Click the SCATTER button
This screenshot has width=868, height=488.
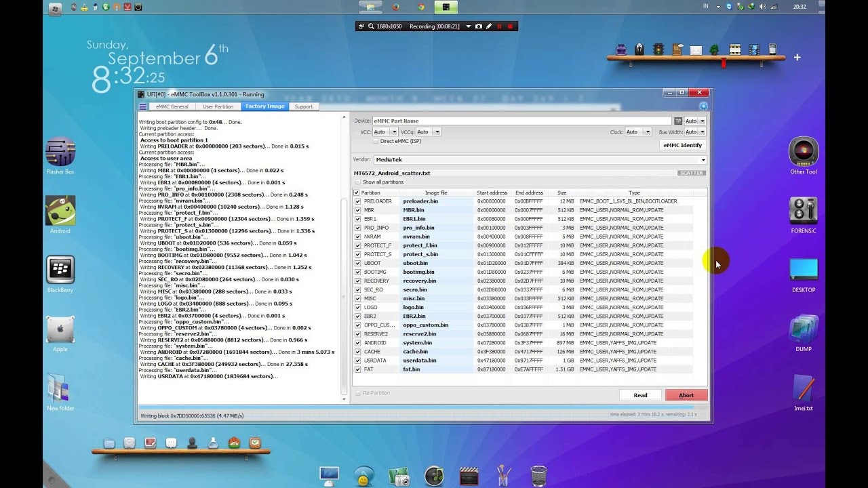pos(692,173)
